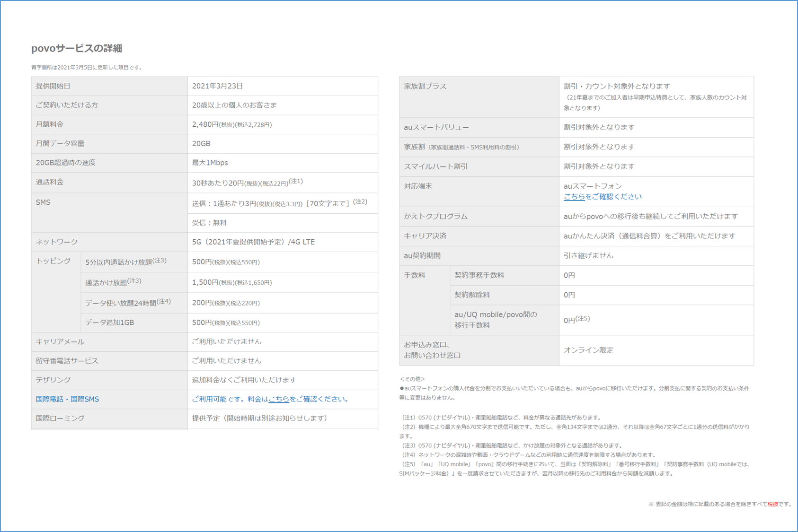Click the ネットワーク row label
This screenshot has height=532, width=798.
(57, 242)
